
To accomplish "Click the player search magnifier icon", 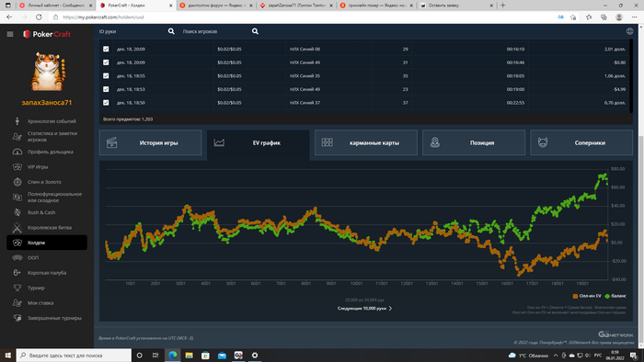I will coord(255,31).
